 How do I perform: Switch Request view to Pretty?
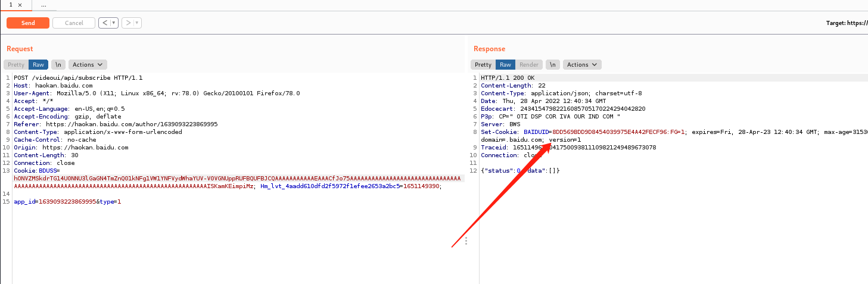pos(16,64)
